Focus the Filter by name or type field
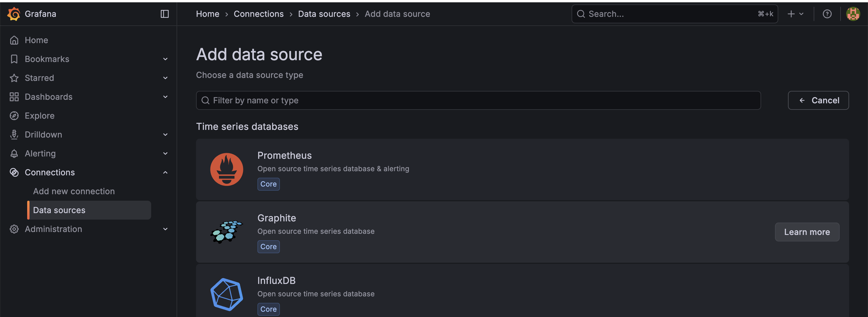The width and height of the screenshot is (868, 317). [x=478, y=100]
